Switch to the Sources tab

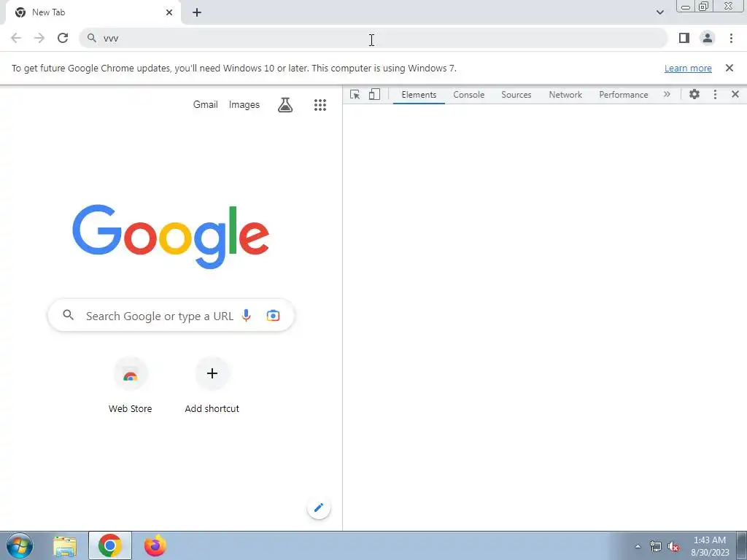tap(516, 94)
